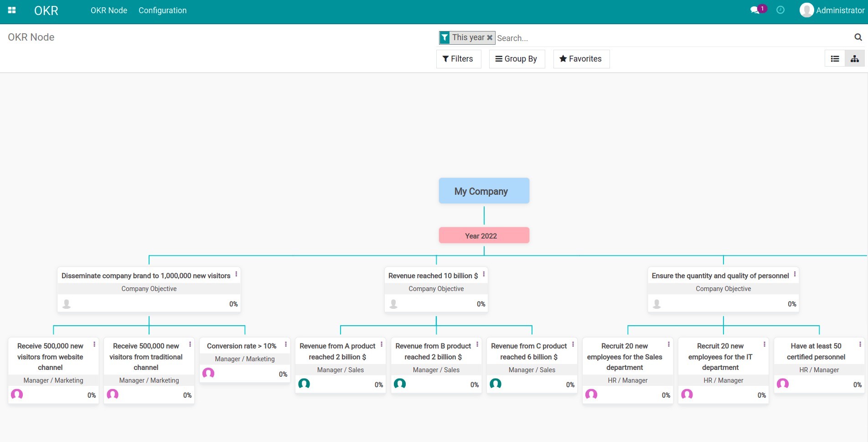Viewport: 868px width, 442px height.
Task: Click the 0% progress on Revenue reached 10 billion
Action: tap(480, 304)
